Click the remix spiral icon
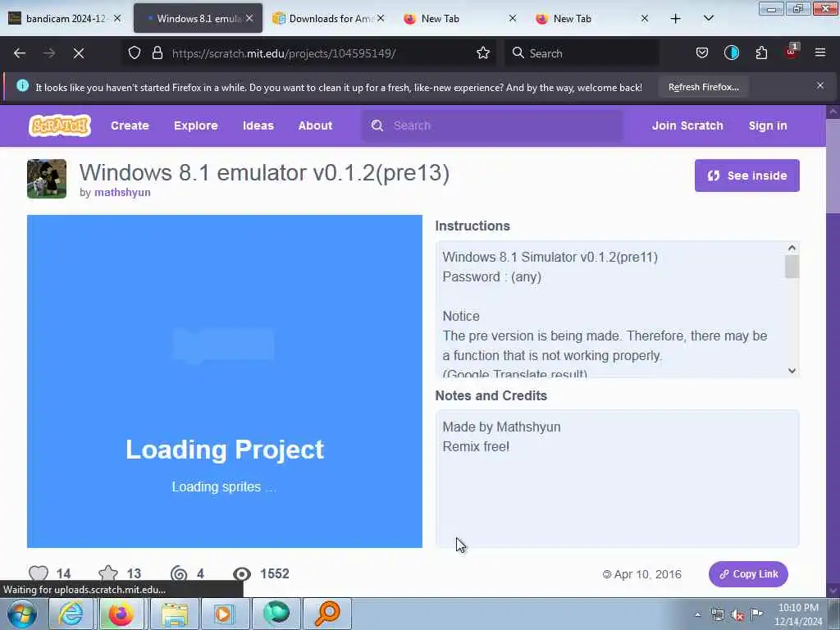This screenshot has width=840, height=630. click(179, 573)
